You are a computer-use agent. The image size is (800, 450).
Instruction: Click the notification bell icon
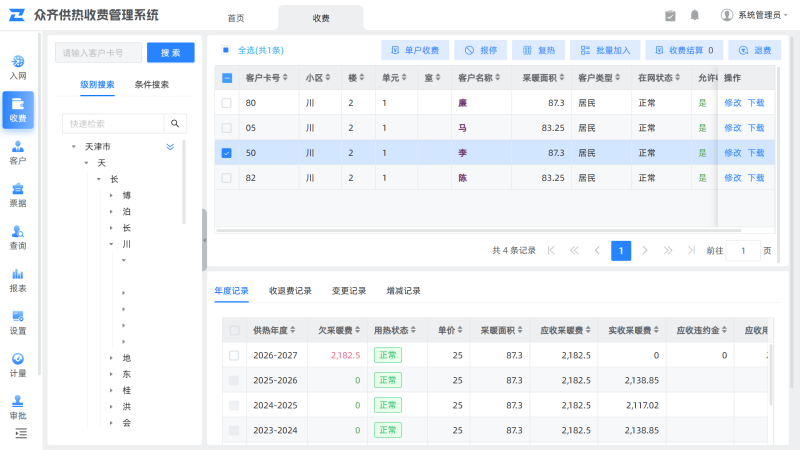694,15
